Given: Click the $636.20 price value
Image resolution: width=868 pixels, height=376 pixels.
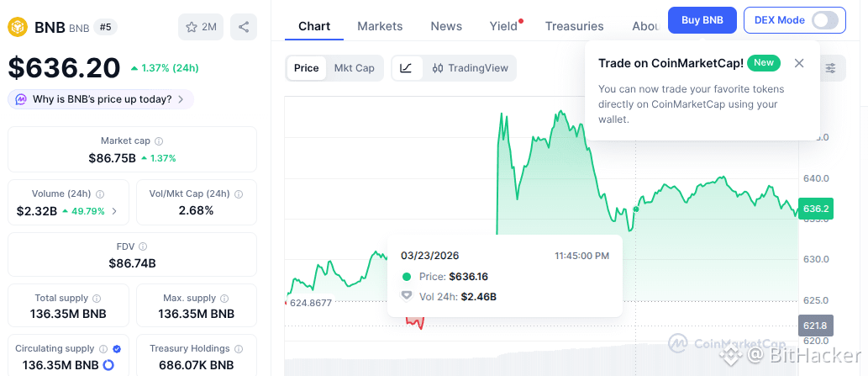Looking at the screenshot, I should point(64,68).
